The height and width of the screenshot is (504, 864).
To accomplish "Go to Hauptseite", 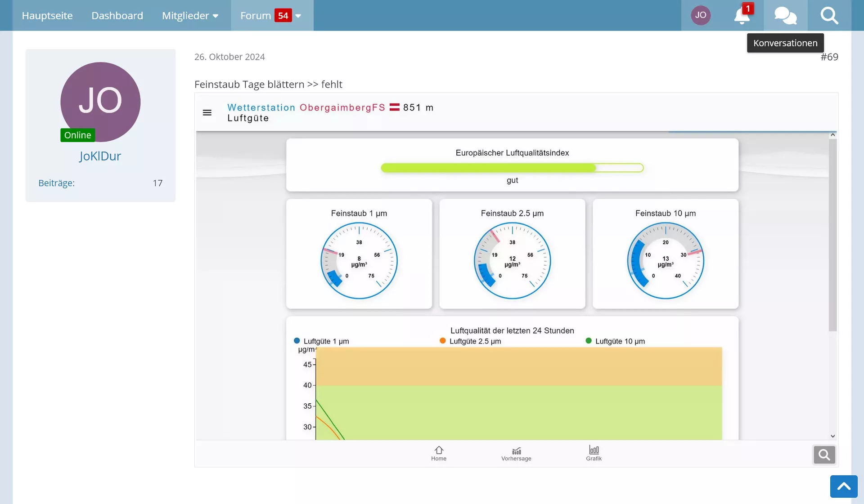I will click(47, 16).
